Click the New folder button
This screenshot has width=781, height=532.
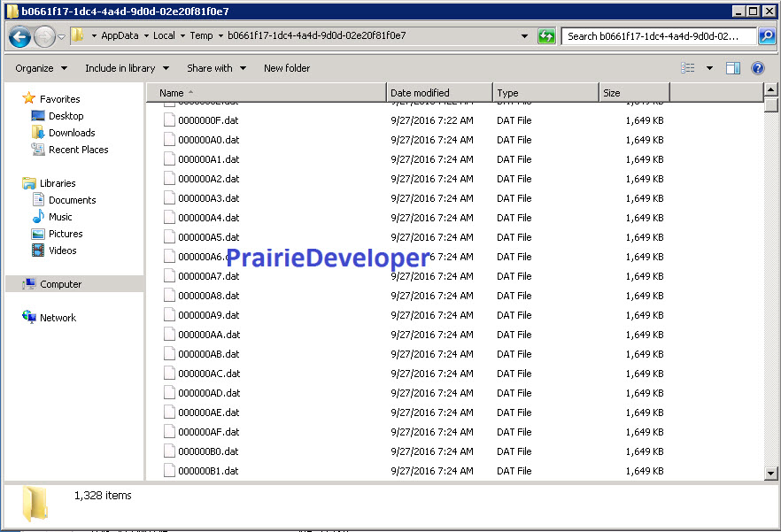pos(286,68)
